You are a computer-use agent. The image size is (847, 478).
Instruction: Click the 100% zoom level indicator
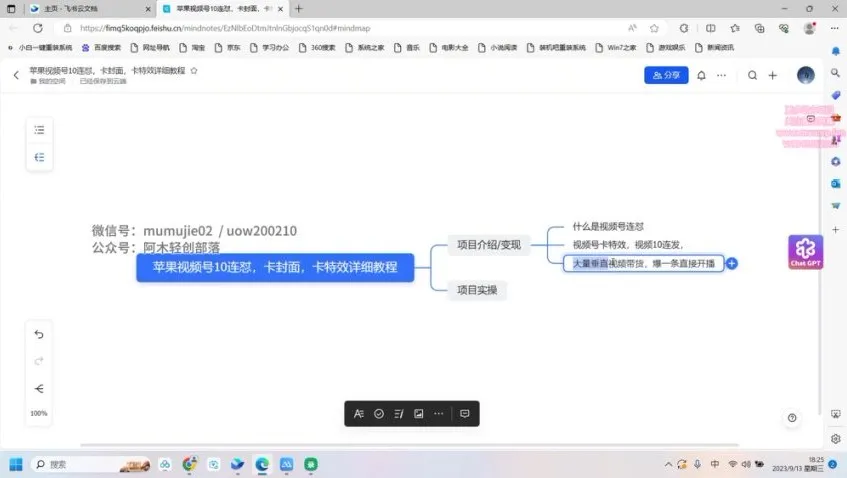pyautogui.click(x=39, y=413)
